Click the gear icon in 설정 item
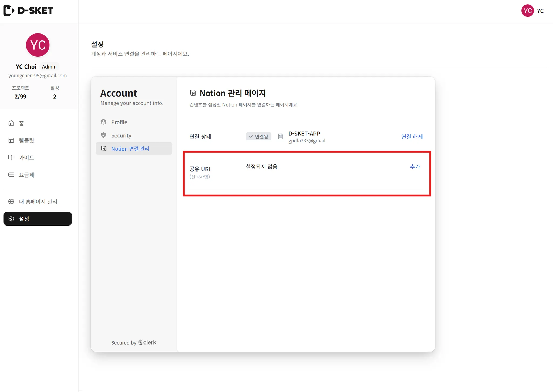This screenshot has width=553, height=392. click(11, 219)
